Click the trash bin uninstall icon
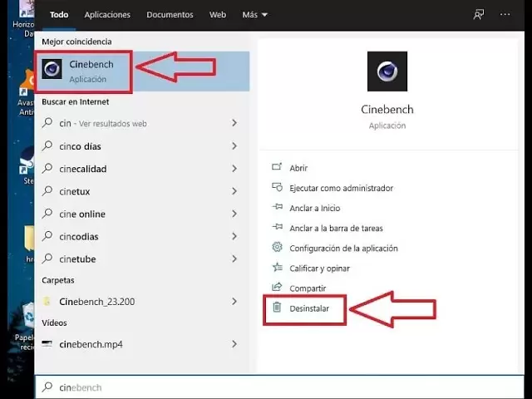Viewport: 532px width, 399px height. pyautogui.click(x=277, y=308)
